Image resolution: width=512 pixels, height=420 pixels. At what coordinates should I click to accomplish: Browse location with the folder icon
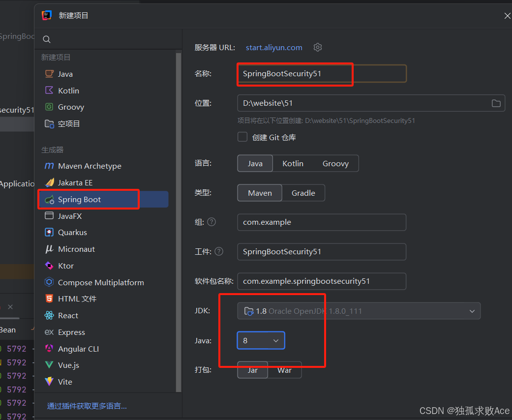[x=496, y=103]
